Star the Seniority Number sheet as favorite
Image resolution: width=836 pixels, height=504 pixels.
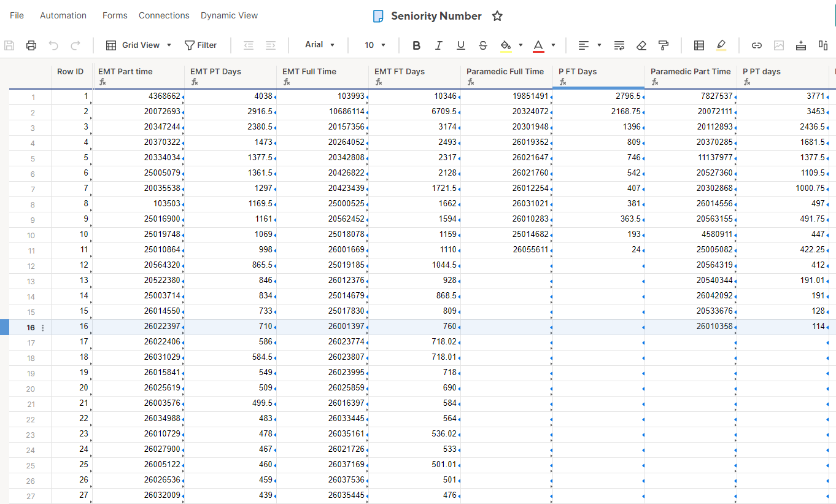(497, 16)
